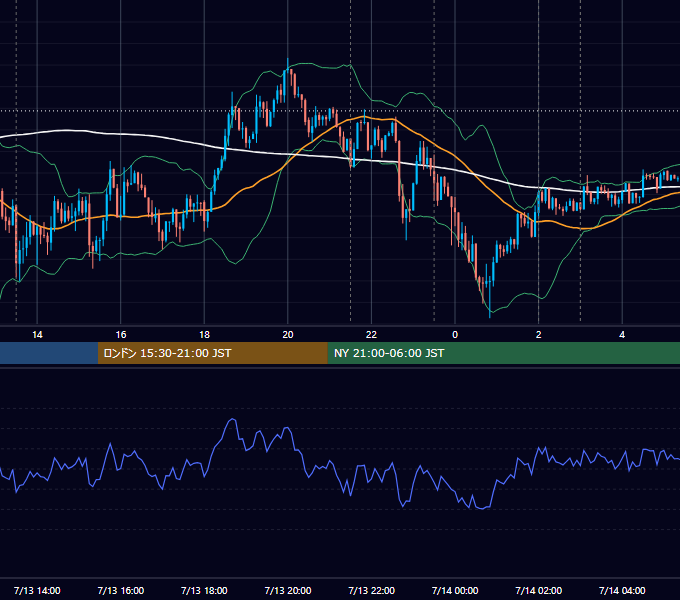Select the NY 21:00-06:00 JST session bar

click(x=503, y=353)
